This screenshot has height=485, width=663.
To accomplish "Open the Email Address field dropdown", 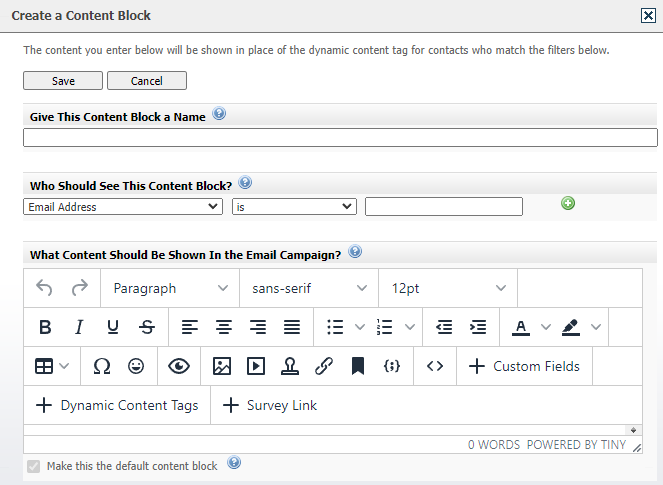I will pos(123,207).
